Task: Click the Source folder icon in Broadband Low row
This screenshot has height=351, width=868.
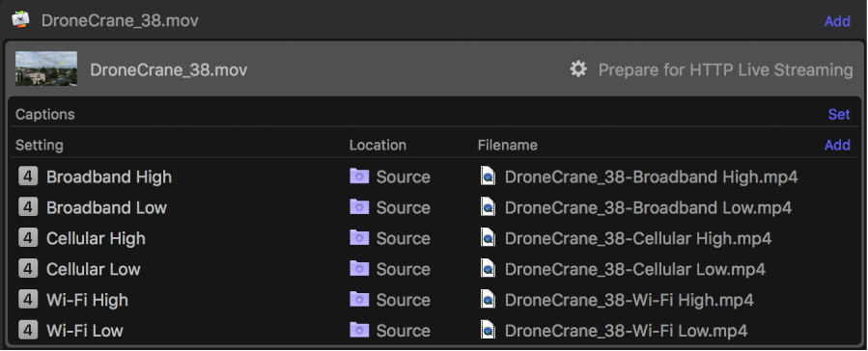Action: point(359,207)
